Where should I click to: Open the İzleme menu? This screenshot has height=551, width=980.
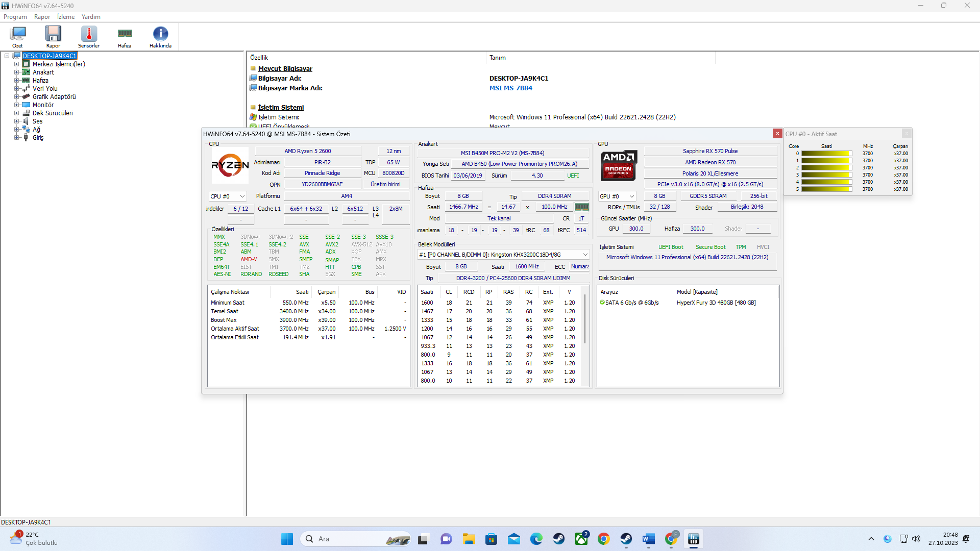[x=66, y=17]
